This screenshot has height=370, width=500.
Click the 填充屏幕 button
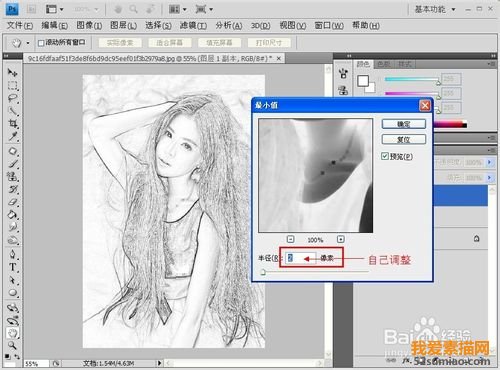point(219,43)
